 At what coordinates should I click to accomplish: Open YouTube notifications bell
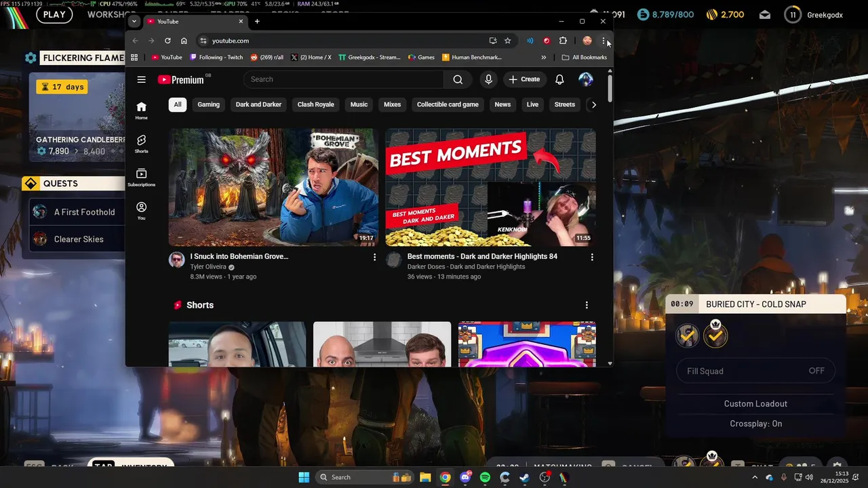click(x=559, y=79)
